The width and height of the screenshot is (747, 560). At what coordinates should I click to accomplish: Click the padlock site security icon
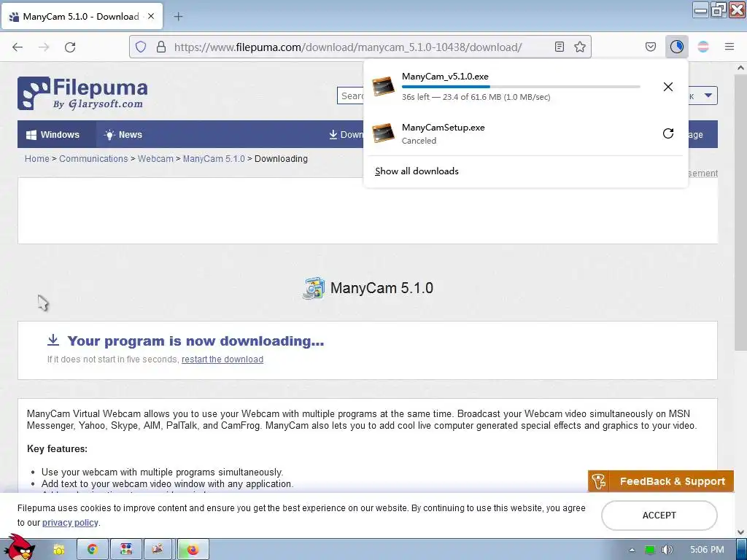pos(161,47)
